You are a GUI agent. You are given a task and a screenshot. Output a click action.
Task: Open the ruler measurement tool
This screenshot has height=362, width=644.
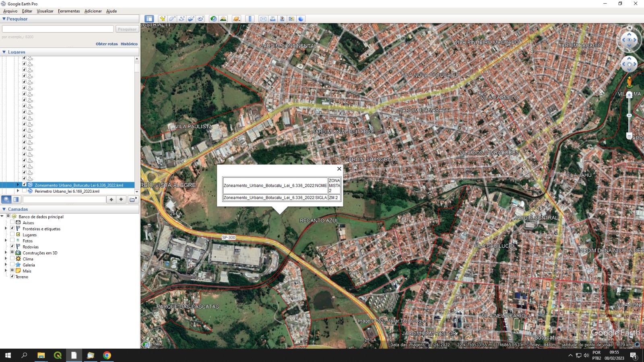[250, 19]
